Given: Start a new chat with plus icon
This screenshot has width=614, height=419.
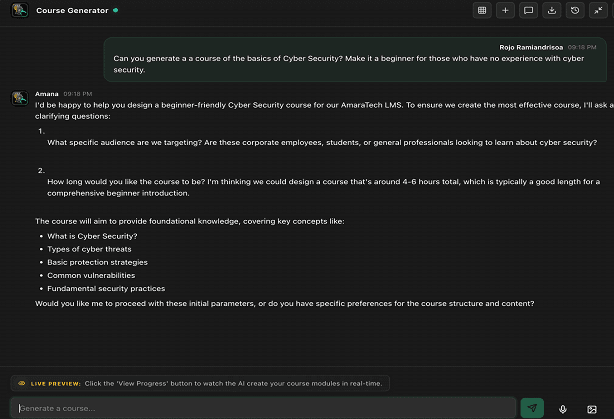Looking at the screenshot, I should click(505, 11).
